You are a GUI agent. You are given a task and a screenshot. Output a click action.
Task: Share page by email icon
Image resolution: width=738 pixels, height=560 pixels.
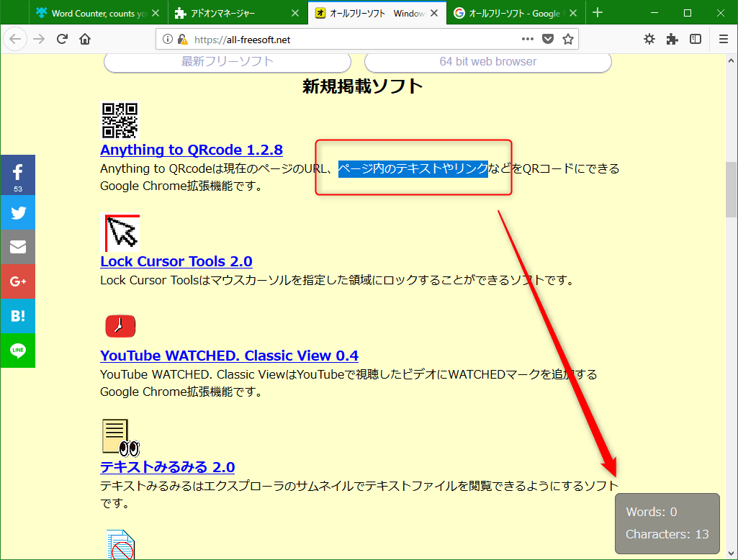18,247
